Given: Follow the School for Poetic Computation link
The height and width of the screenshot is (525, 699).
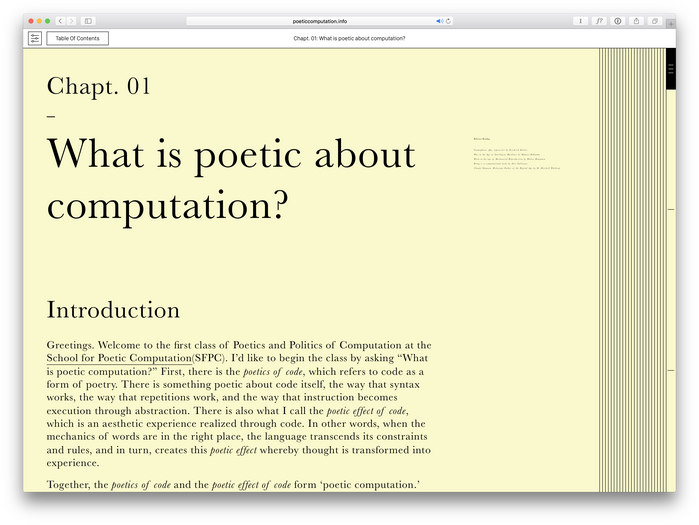Looking at the screenshot, I should tap(119, 358).
